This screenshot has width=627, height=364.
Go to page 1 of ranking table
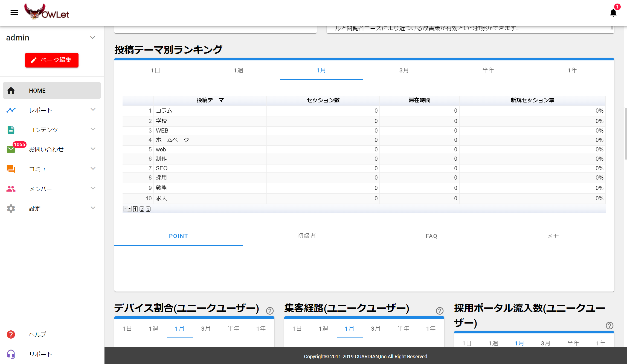coord(135,209)
